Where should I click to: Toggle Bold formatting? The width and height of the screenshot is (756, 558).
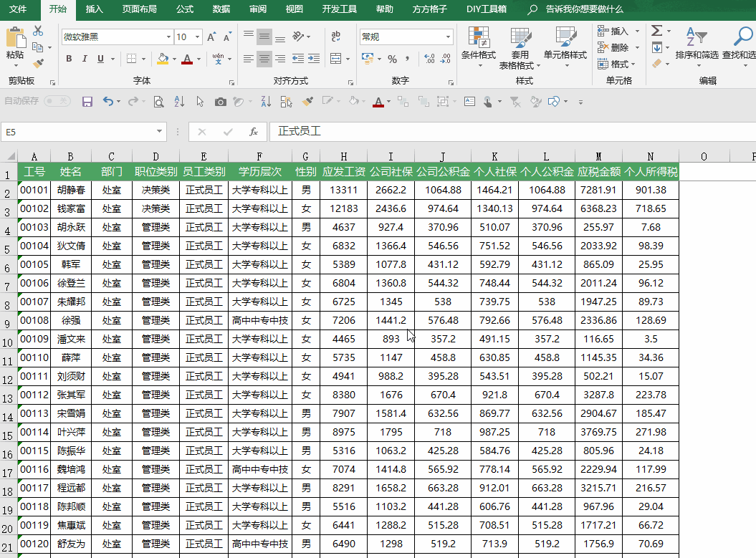(x=69, y=59)
